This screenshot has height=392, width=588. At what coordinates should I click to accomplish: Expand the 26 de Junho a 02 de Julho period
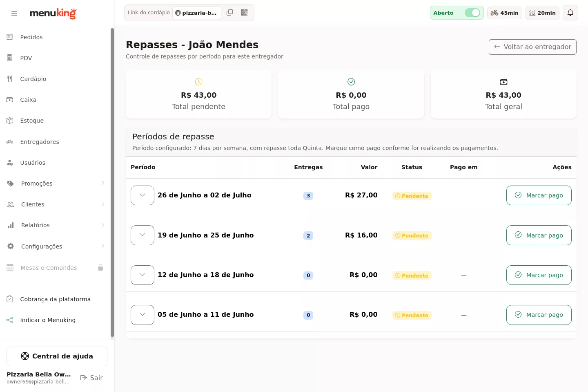[143, 195]
